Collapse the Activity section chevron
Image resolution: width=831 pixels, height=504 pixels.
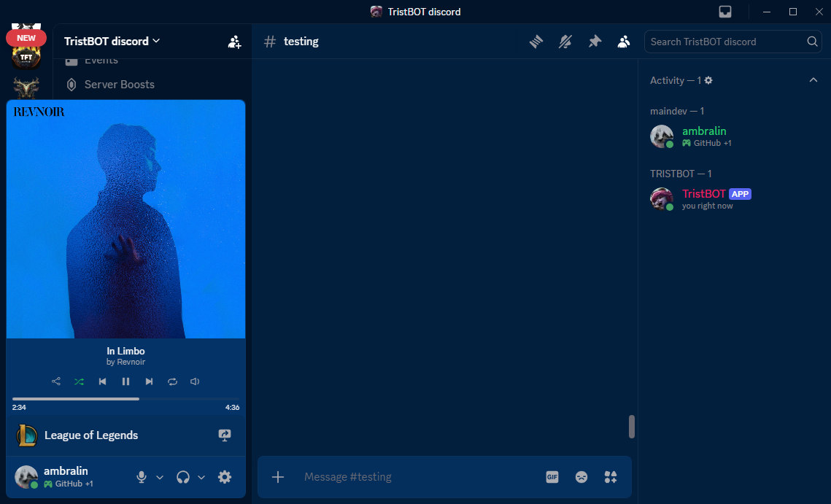(x=813, y=80)
